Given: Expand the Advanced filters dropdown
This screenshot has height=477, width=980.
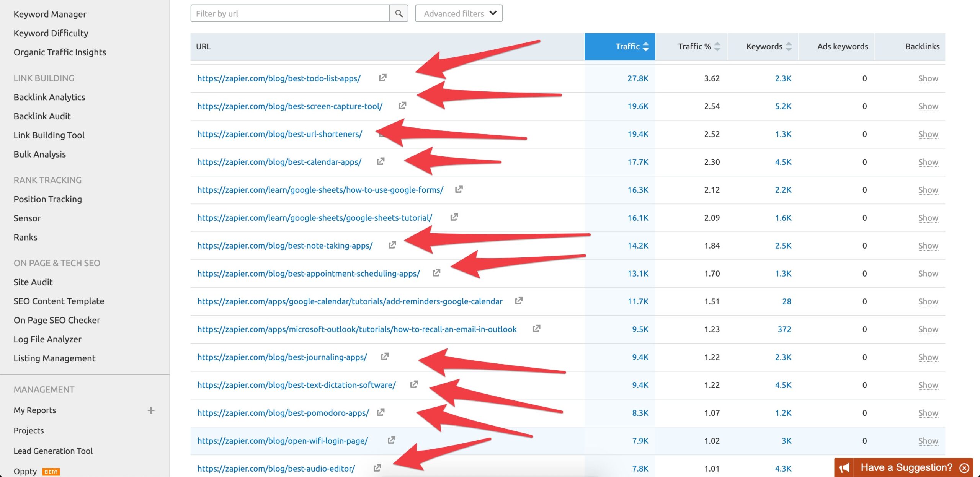Looking at the screenshot, I should [x=459, y=13].
